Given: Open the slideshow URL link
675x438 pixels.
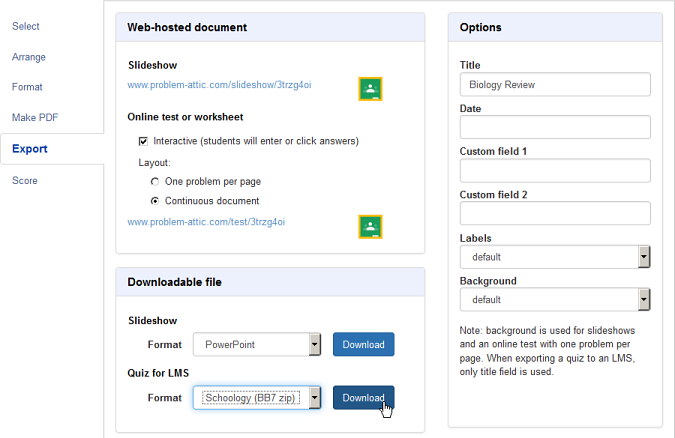Looking at the screenshot, I should tap(219, 85).
